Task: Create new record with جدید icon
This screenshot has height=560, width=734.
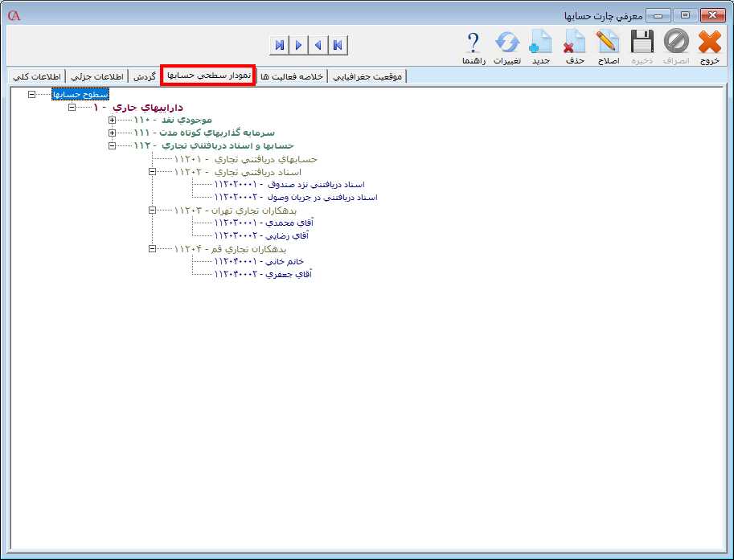Action: click(540, 42)
